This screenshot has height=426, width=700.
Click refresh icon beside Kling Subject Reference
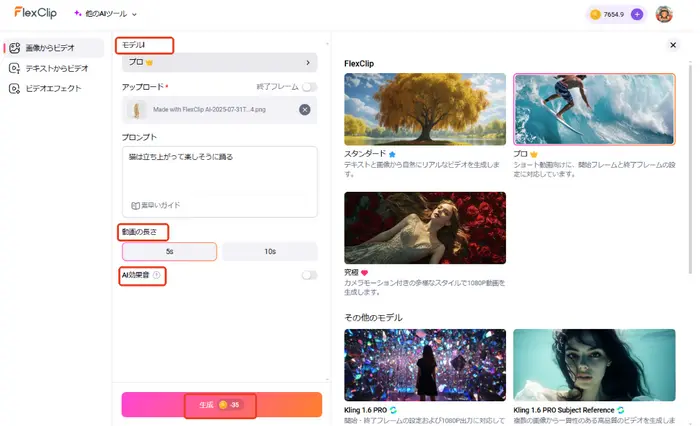coord(621,410)
